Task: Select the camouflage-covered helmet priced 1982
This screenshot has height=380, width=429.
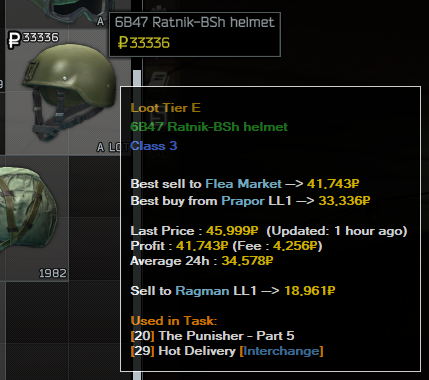Action: [34, 218]
